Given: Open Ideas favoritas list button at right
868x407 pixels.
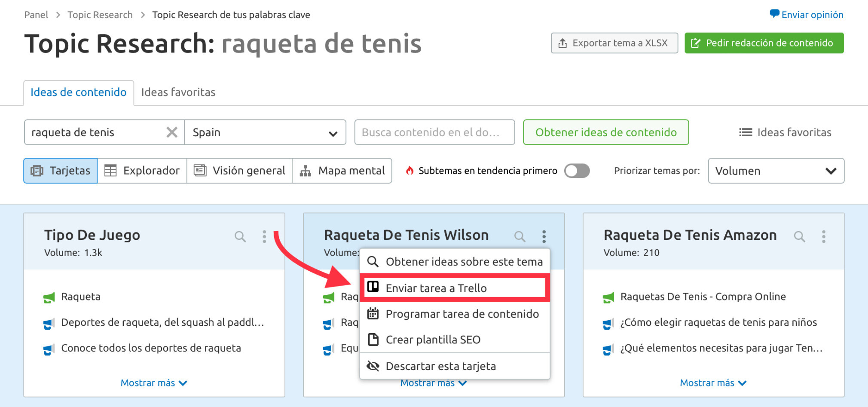Looking at the screenshot, I should [x=785, y=132].
